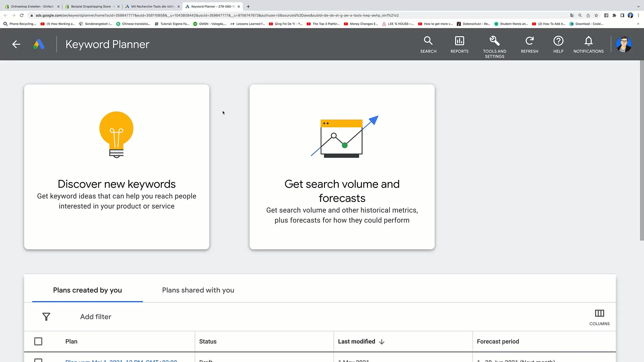Image resolution: width=644 pixels, height=362 pixels.
Task: Open the GMSN - Vologda bookmark
Action: pyautogui.click(x=210, y=24)
